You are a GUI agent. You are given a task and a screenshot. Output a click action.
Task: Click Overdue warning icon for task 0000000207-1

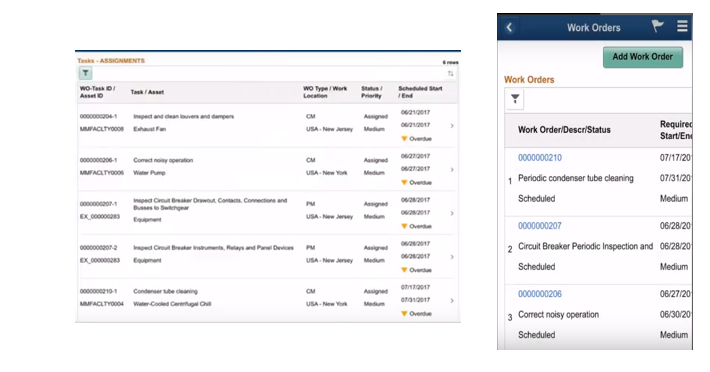click(x=404, y=226)
